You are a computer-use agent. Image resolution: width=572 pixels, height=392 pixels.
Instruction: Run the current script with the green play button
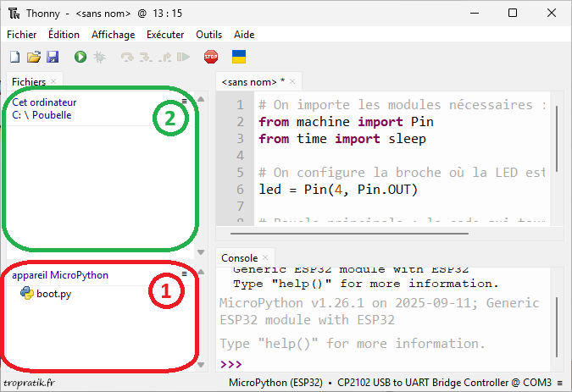(x=81, y=57)
